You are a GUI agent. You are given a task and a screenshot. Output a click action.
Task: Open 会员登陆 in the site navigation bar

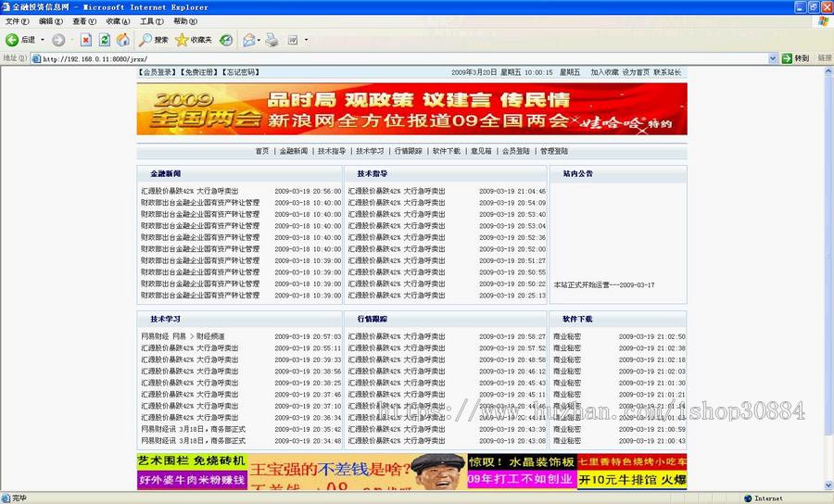pyautogui.click(x=516, y=151)
